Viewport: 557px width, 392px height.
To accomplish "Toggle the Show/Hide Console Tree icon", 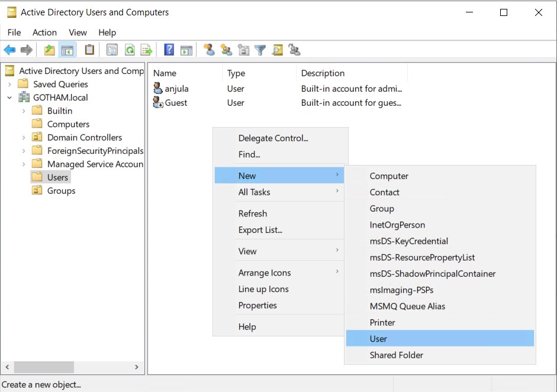I will coord(67,50).
